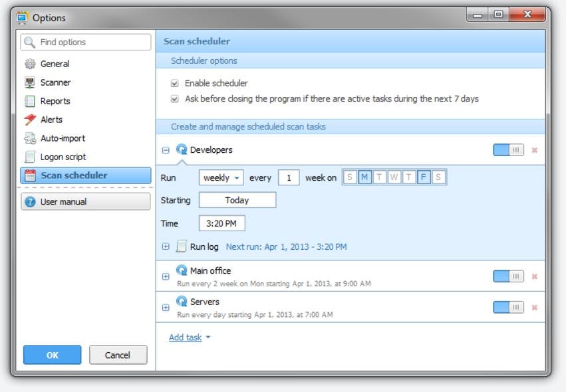Click the Scanner computer icon
This screenshot has width=566, height=392.
point(30,82)
